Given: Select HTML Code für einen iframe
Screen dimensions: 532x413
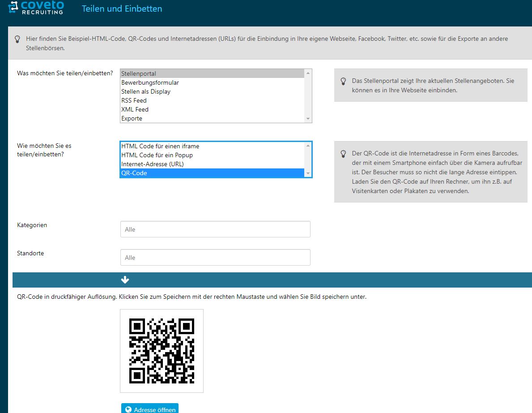Looking at the screenshot, I should 213,146.
